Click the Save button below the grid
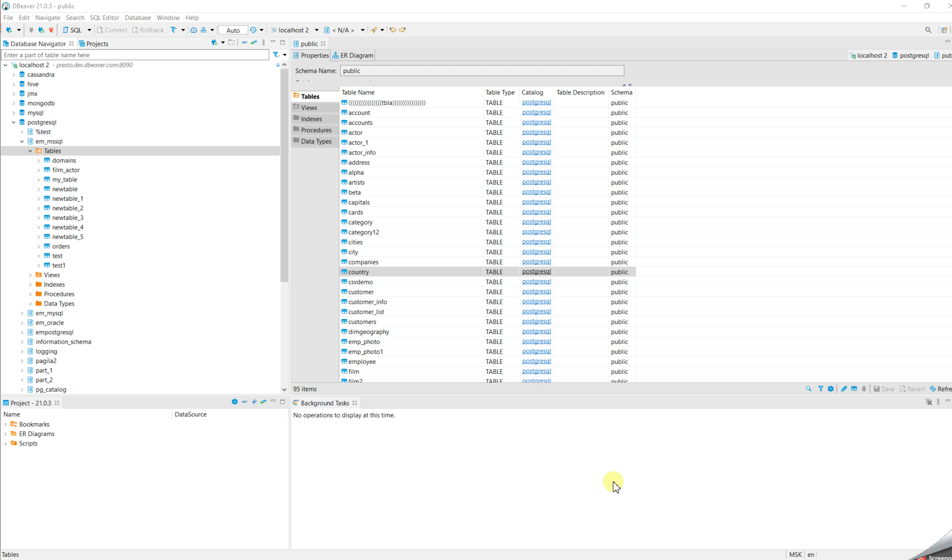Screen dimensions: 952x560 [x=884, y=389]
